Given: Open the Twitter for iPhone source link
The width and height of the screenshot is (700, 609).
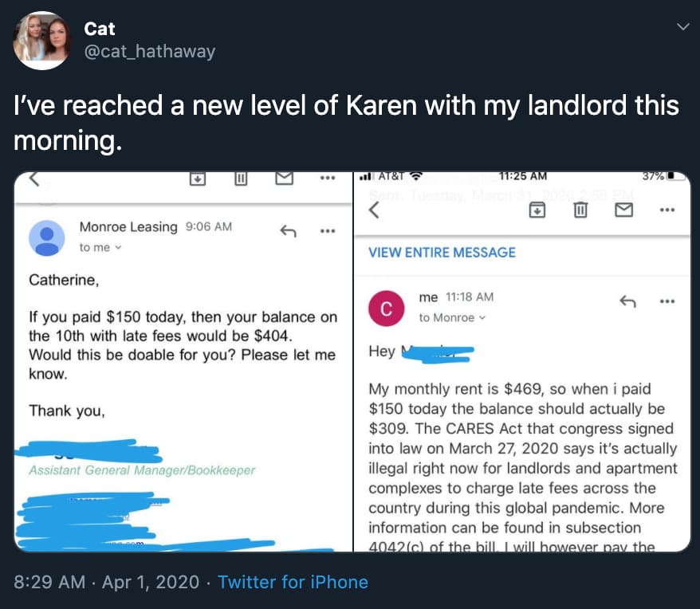Looking at the screenshot, I should (x=293, y=582).
